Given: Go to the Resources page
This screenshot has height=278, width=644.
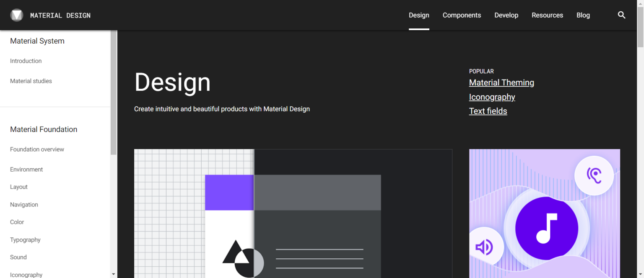Looking at the screenshot, I should 547,15.
